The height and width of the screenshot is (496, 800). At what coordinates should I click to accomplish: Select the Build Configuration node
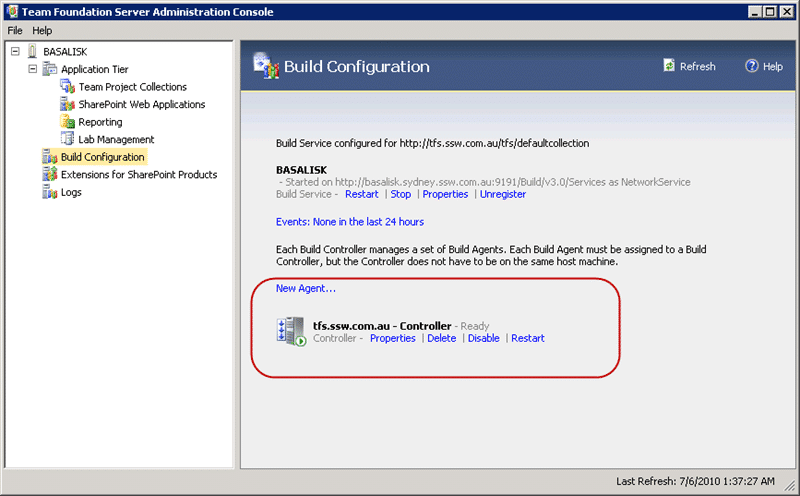[x=103, y=157]
